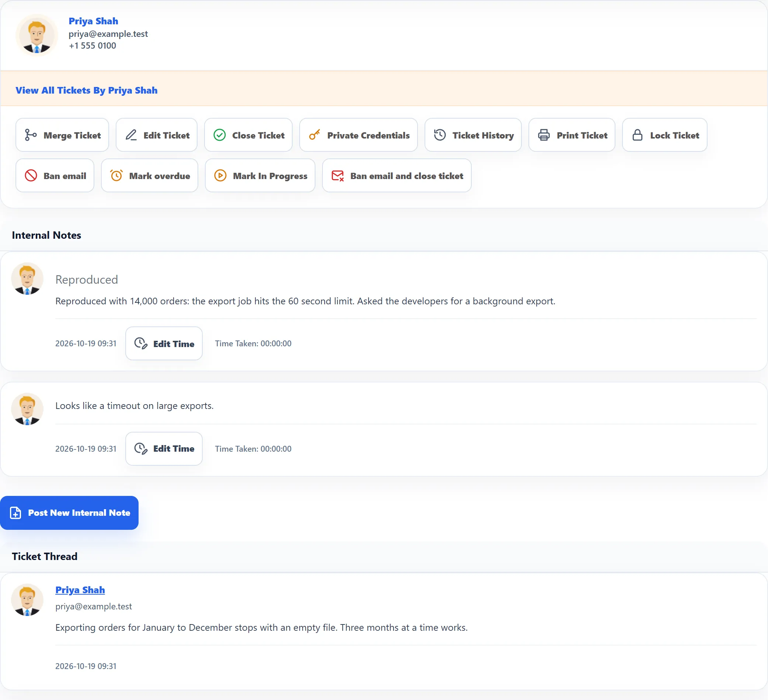Click the avatar beside the timeout note
The height and width of the screenshot is (700, 768).
point(27,409)
